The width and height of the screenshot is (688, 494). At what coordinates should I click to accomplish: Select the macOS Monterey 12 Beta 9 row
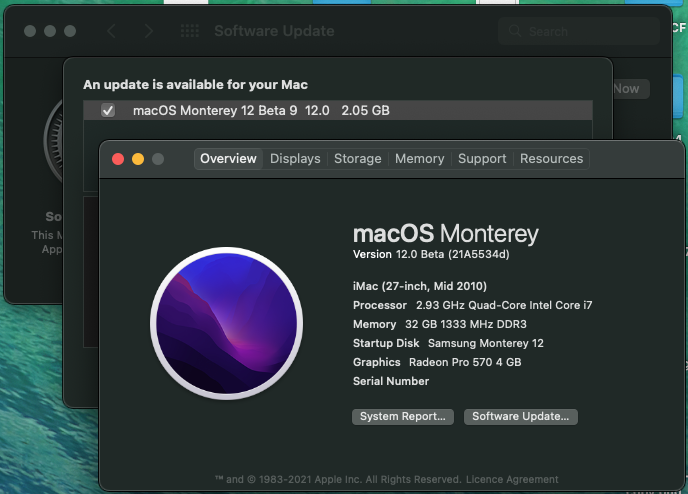click(338, 111)
